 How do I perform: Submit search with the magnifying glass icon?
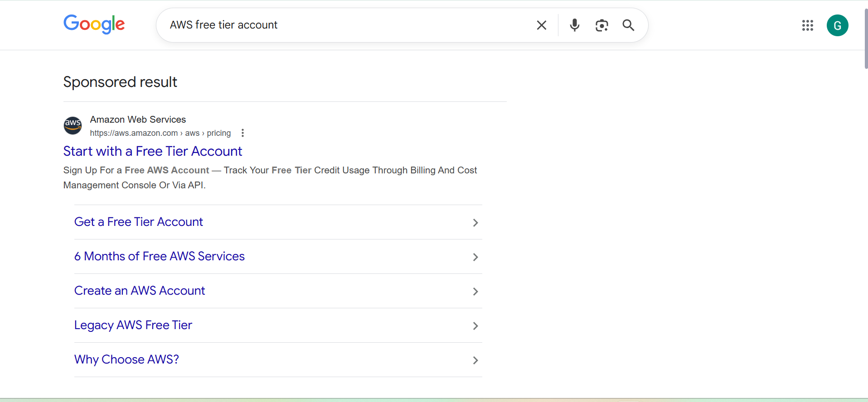point(628,25)
